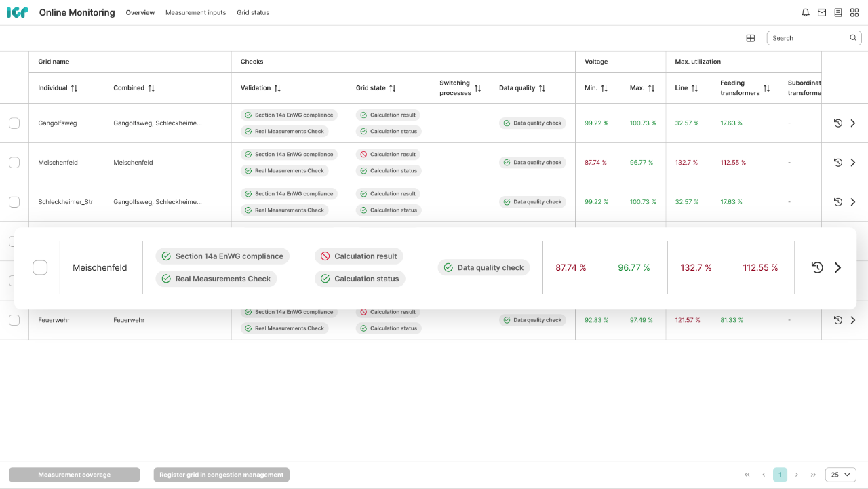Click the mail envelope icon

click(x=822, y=13)
